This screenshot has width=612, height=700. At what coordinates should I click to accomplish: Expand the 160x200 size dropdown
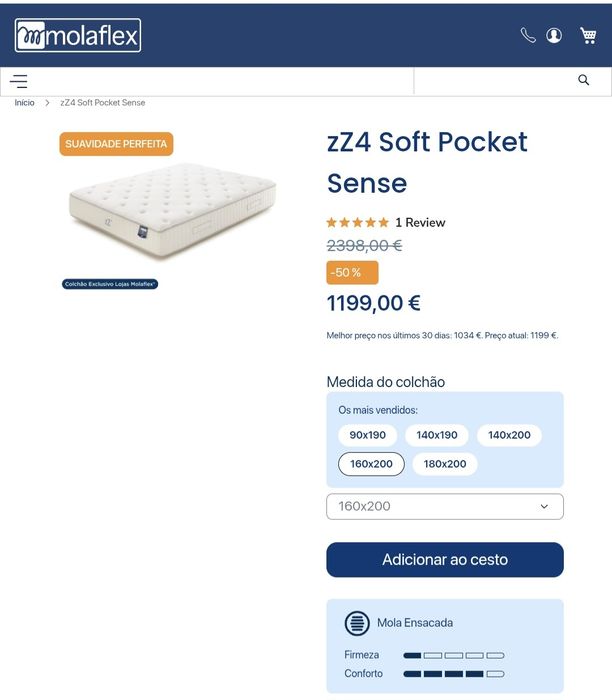pos(445,506)
